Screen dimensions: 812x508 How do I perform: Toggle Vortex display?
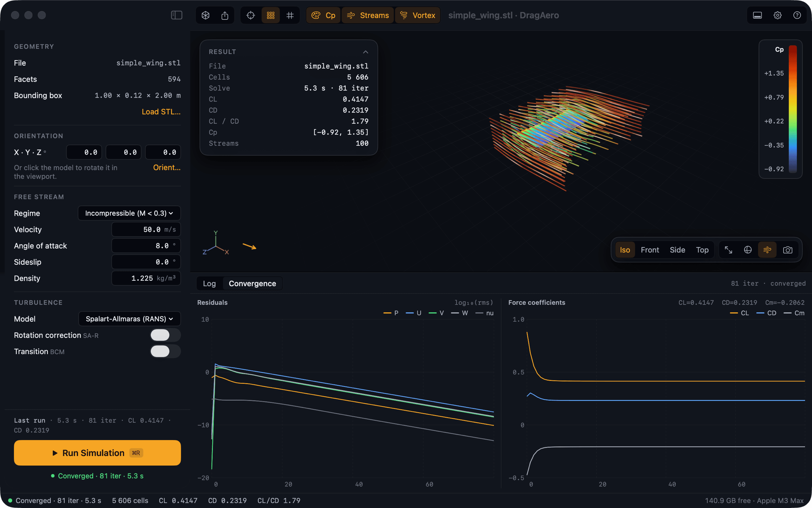[x=417, y=15]
